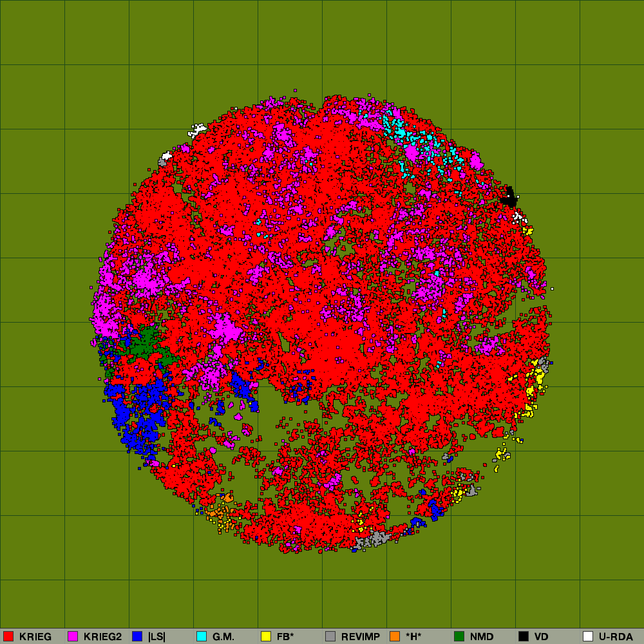This screenshot has height=644, width=644.
Task: Click the gray REVIMP legend swatch
Action: point(330,636)
